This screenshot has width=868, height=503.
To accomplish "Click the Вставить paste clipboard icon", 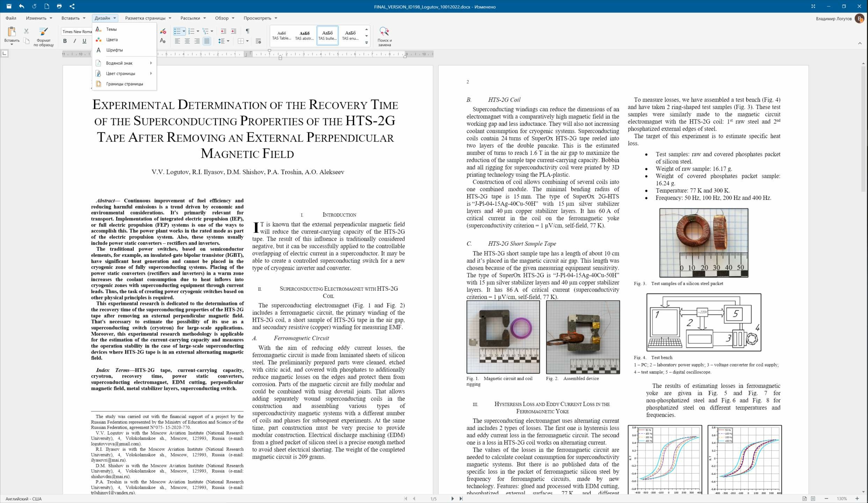I will [x=12, y=32].
